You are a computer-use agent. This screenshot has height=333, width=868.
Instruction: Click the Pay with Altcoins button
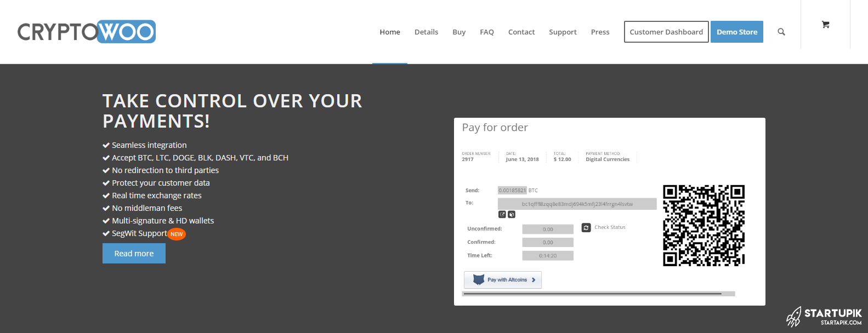click(x=503, y=280)
